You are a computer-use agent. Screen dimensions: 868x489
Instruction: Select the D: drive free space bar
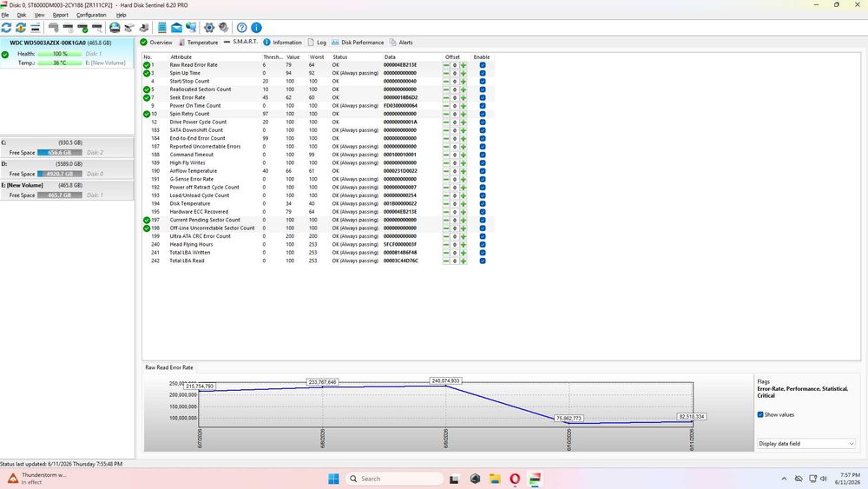click(x=60, y=174)
